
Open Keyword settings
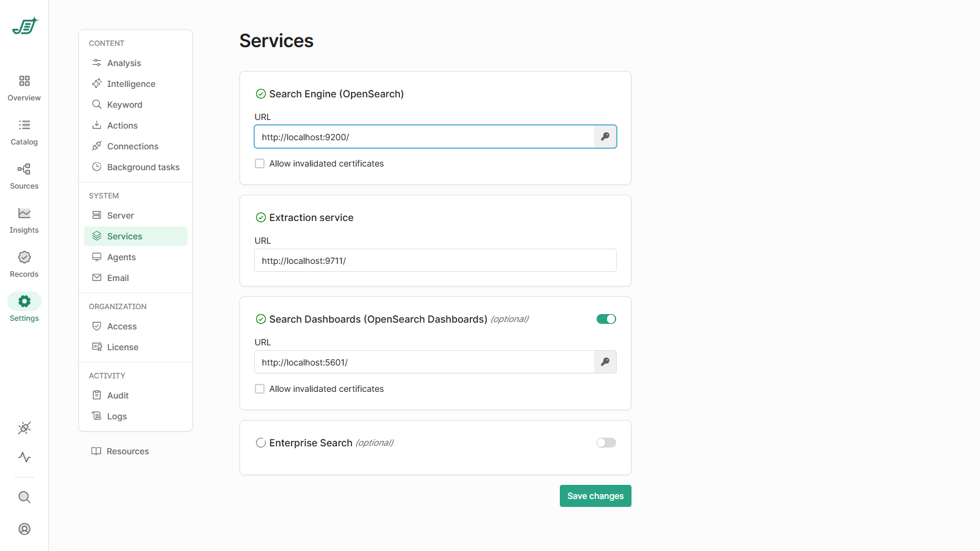tap(135, 105)
